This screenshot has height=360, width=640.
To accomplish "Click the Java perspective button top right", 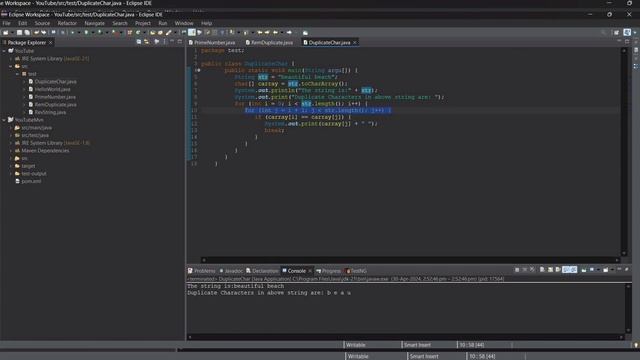I will 627,32.
